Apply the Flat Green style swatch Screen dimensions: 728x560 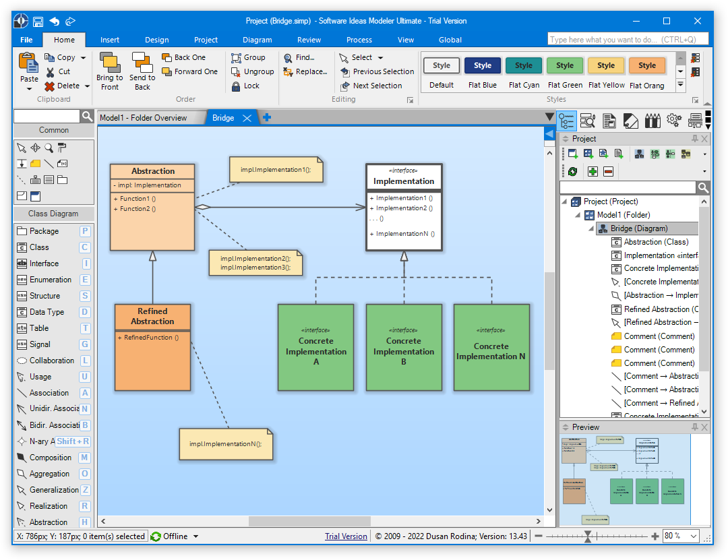point(565,66)
